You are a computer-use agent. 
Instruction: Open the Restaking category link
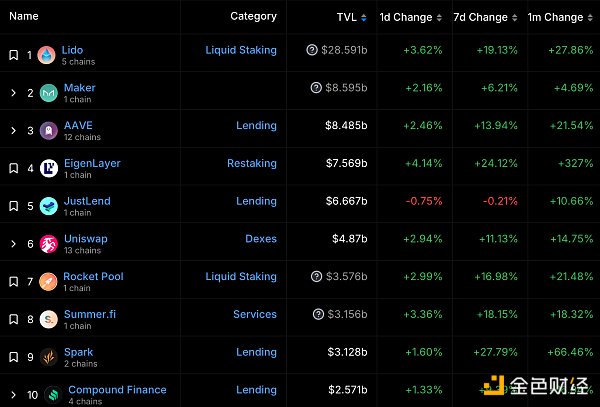252,163
